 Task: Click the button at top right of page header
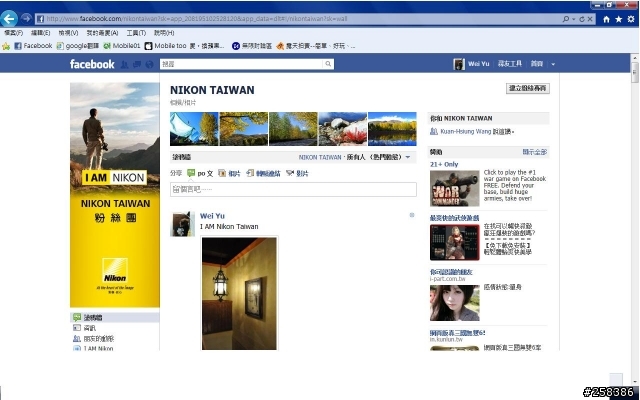click(528, 88)
